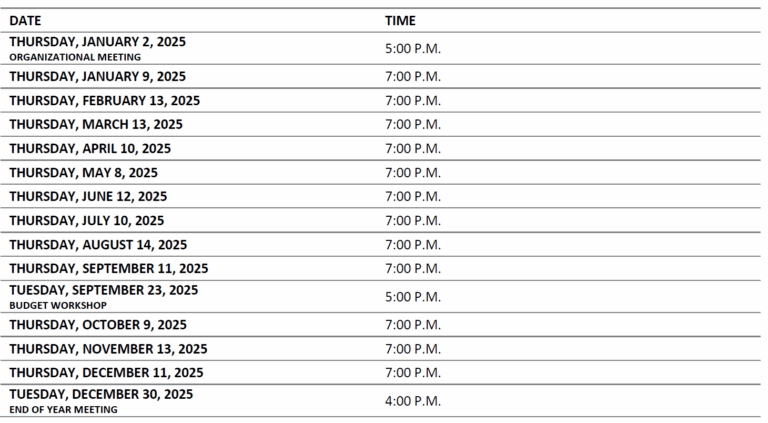Click the END OF YEAR MEETING label
Screen dimensions: 768x423
pos(63,410)
